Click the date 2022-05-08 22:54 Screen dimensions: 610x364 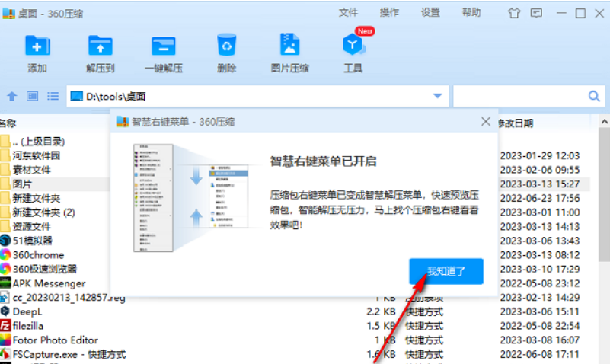coord(540,326)
